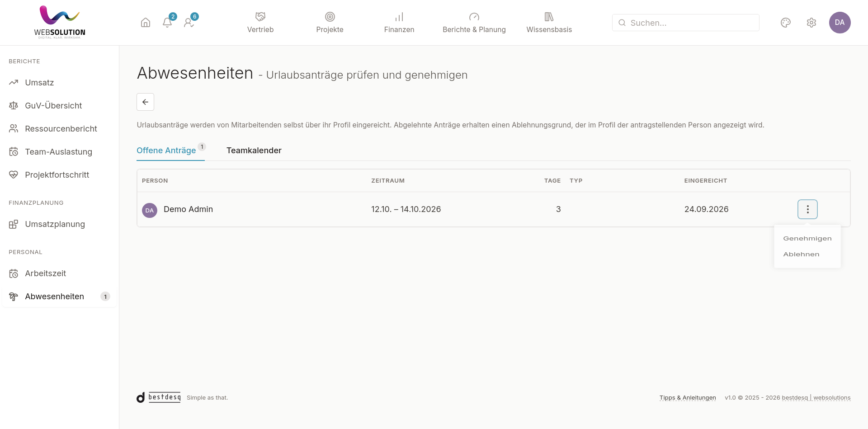Open Projektfortschritt in the sidebar
Image resolution: width=868 pixels, height=429 pixels.
59,175
